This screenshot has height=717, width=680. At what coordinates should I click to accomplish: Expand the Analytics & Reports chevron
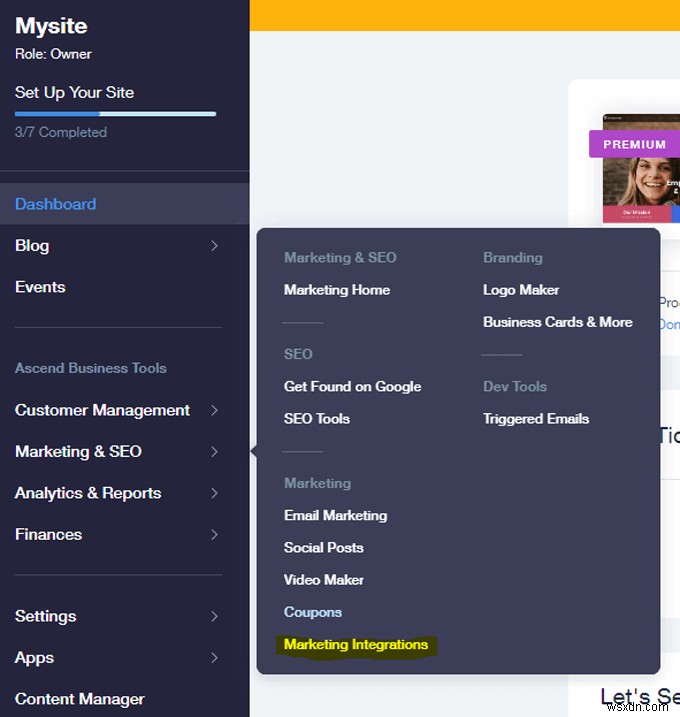tap(214, 493)
